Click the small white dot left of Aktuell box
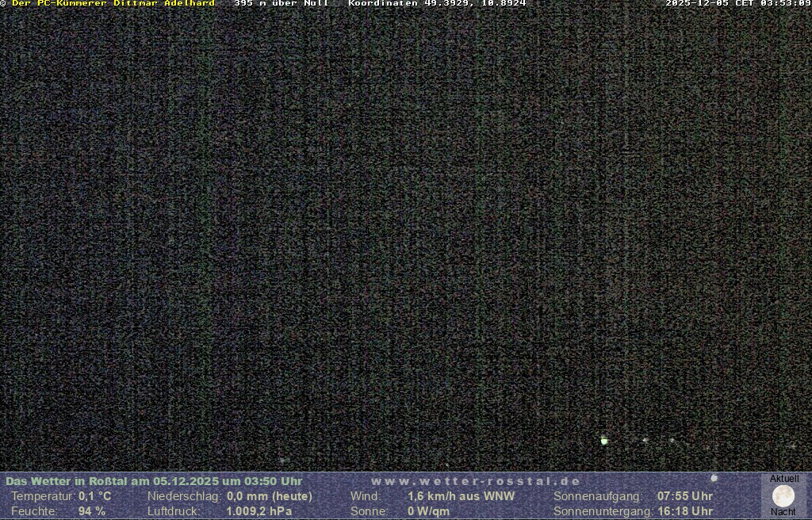 714,478
